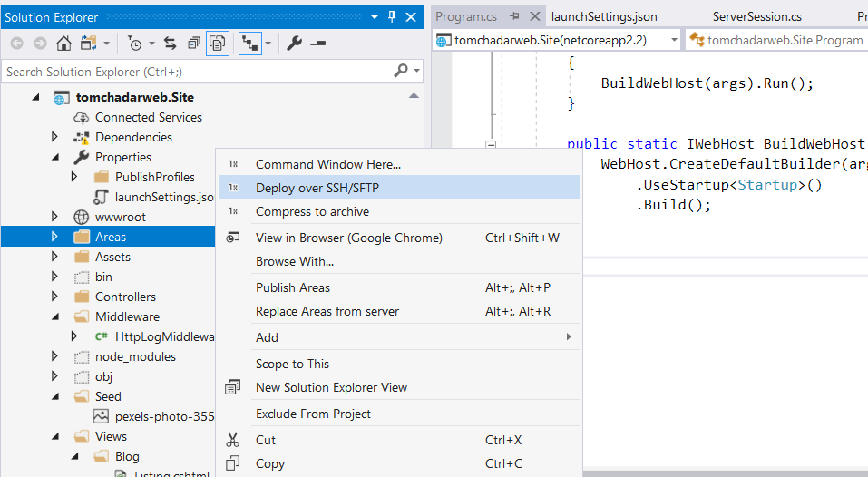The width and height of the screenshot is (868, 477).
Task: Expand the PublishProfiles folder
Action: click(x=74, y=177)
